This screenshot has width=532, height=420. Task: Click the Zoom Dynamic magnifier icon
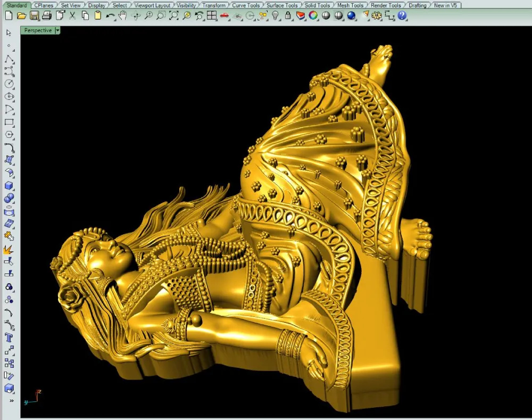[148, 15]
